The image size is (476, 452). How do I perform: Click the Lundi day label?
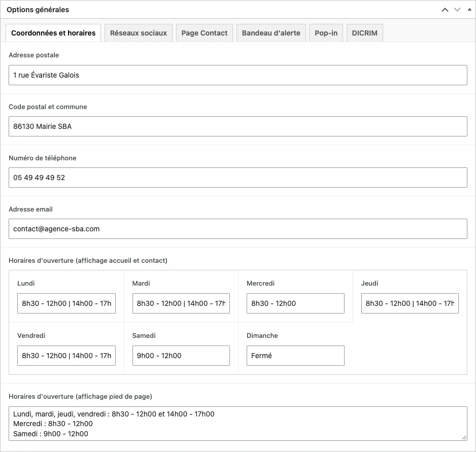26,283
